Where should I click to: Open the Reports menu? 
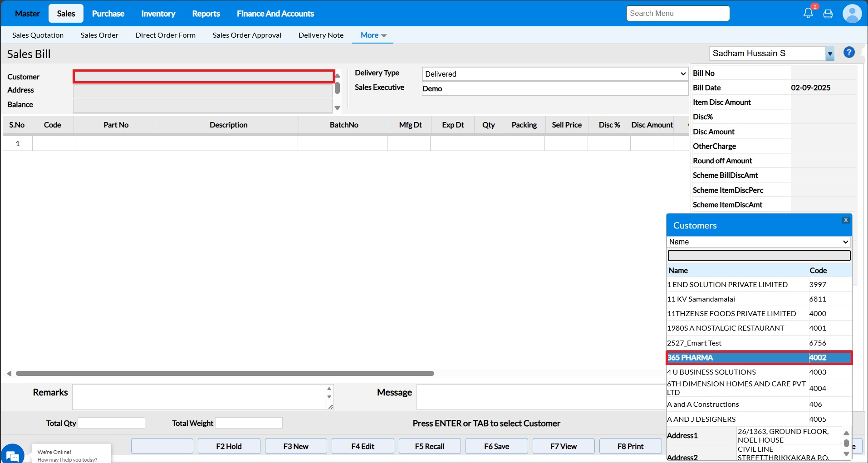[206, 14]
